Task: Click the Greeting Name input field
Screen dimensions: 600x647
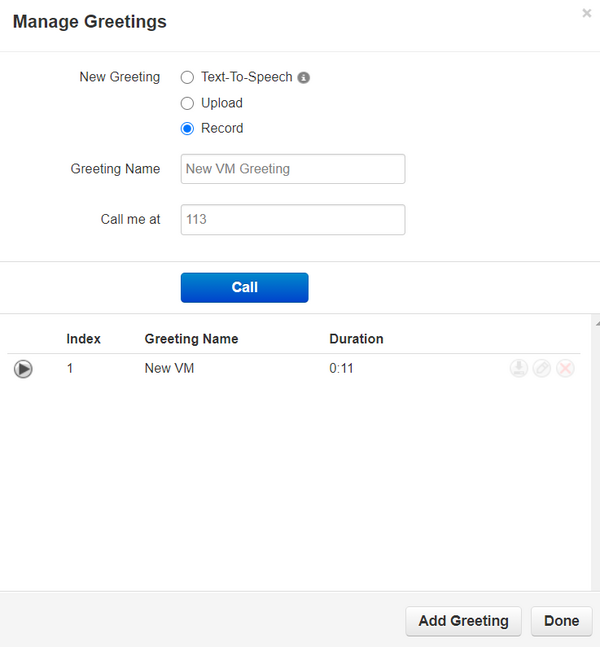Action: (292, 169)
